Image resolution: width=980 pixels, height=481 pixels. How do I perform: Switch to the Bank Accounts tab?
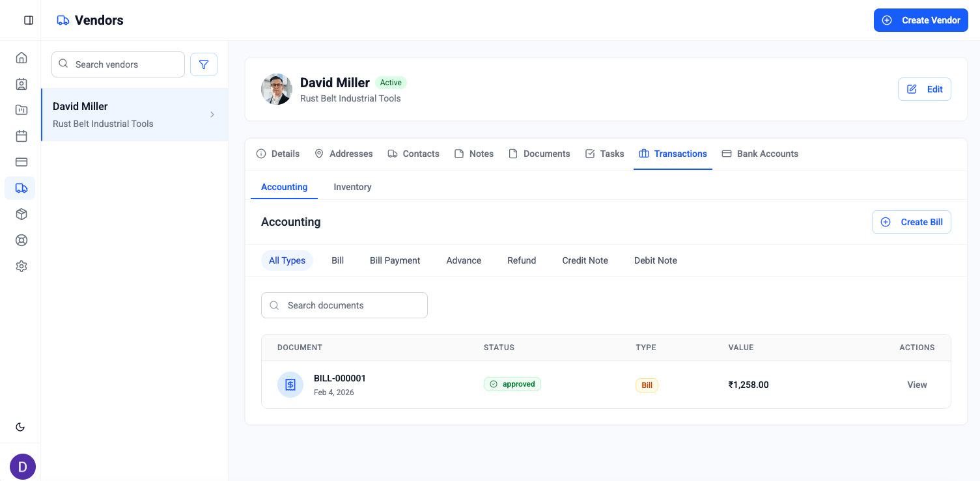tap(760, 154)
